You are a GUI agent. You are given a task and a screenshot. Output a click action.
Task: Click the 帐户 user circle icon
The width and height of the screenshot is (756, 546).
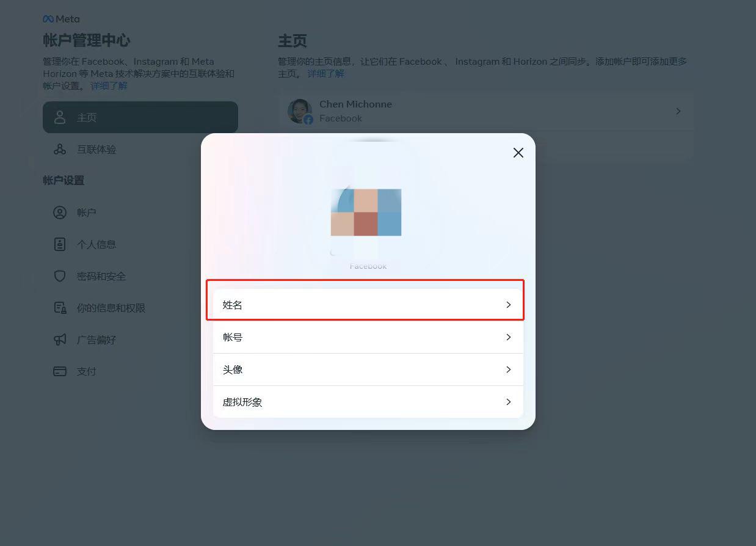(60, 213)
